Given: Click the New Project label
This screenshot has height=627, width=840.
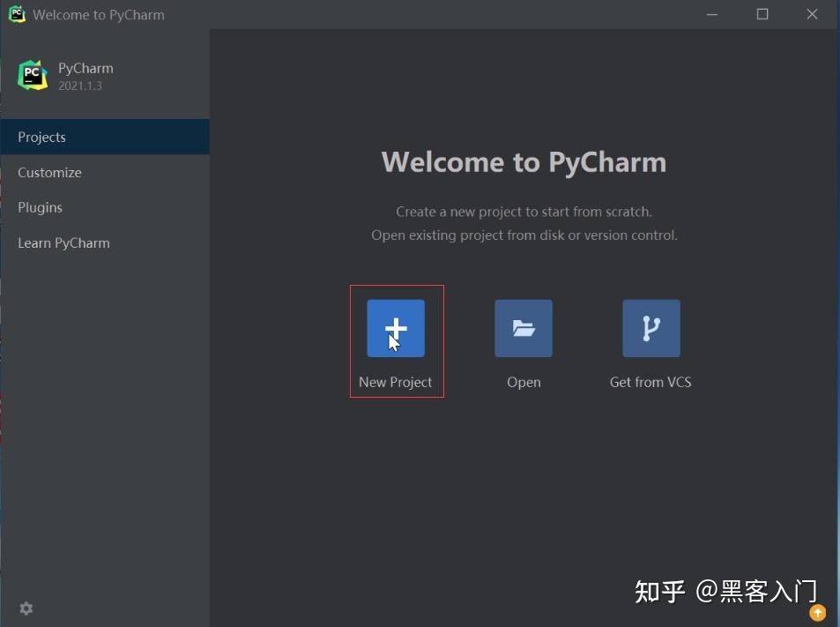Looking at the screenshot, I should (395, 382).
